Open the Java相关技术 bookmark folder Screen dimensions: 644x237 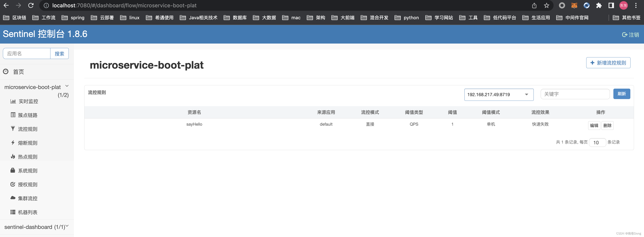198,18
